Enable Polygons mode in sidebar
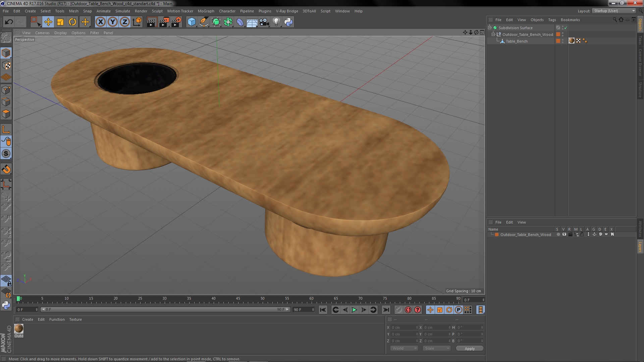Image resolution: width=644 pixels, height=362 pixels. [x=6, y=114]
